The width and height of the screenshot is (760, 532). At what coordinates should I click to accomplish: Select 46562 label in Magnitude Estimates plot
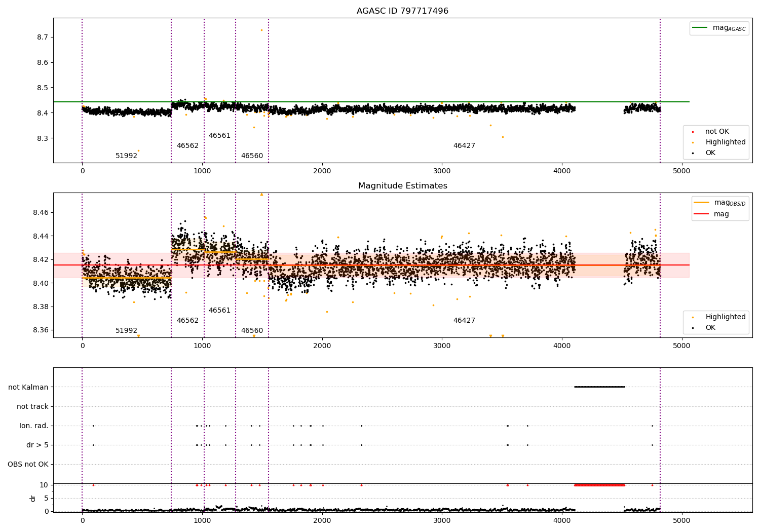tap(187, 321)
